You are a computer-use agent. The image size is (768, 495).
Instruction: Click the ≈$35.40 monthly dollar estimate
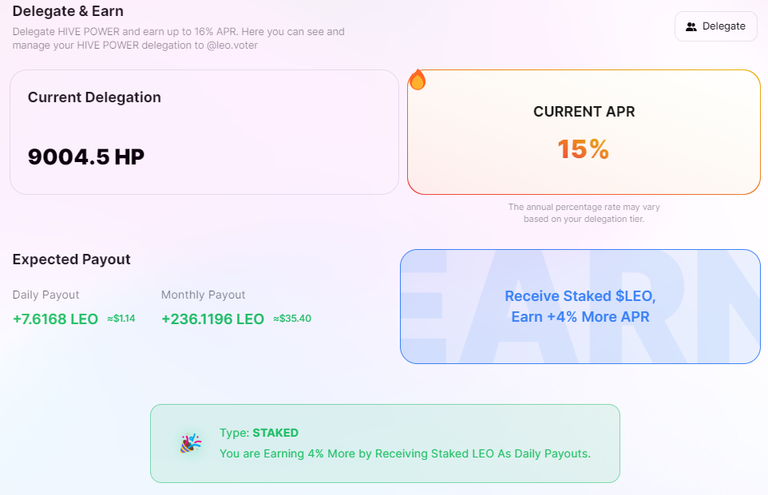292,319
